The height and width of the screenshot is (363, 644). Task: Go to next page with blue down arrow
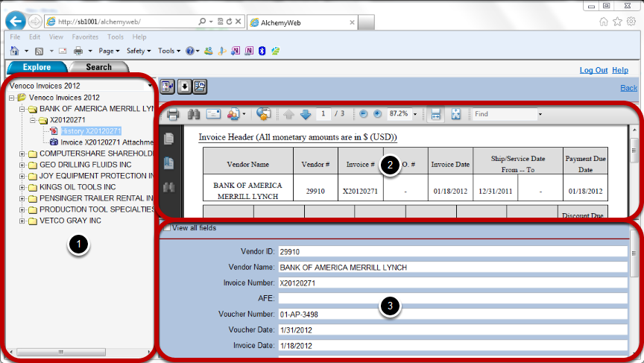(x=306, y=114)
